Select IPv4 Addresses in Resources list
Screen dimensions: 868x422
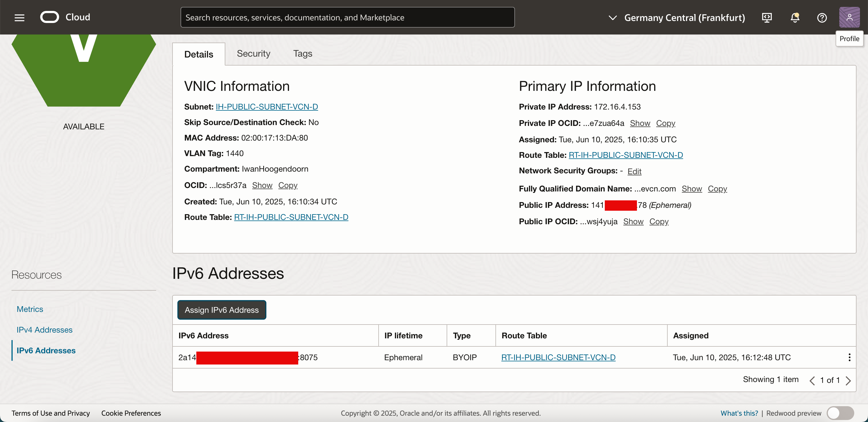pos(44,329)
